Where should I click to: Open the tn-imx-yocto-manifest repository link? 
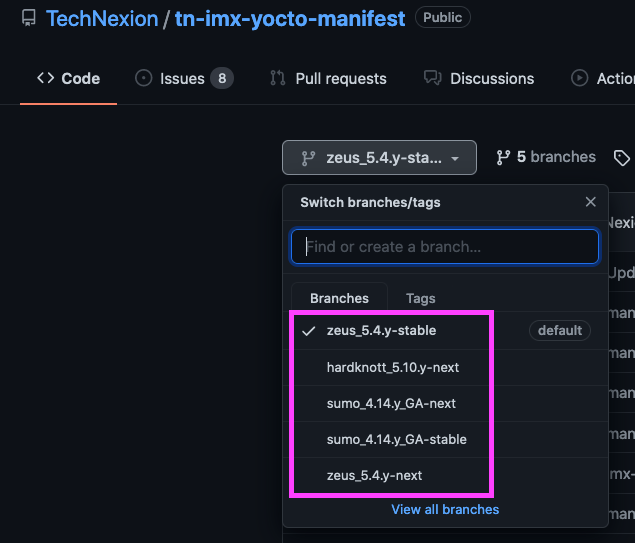[290, 19]
